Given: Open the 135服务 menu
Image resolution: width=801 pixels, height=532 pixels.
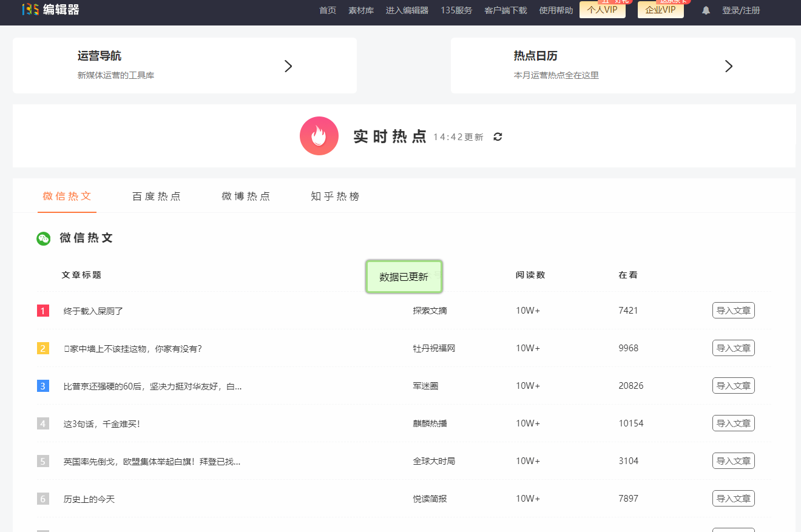Looking at the screenshot, I should (x=456, y=10).
